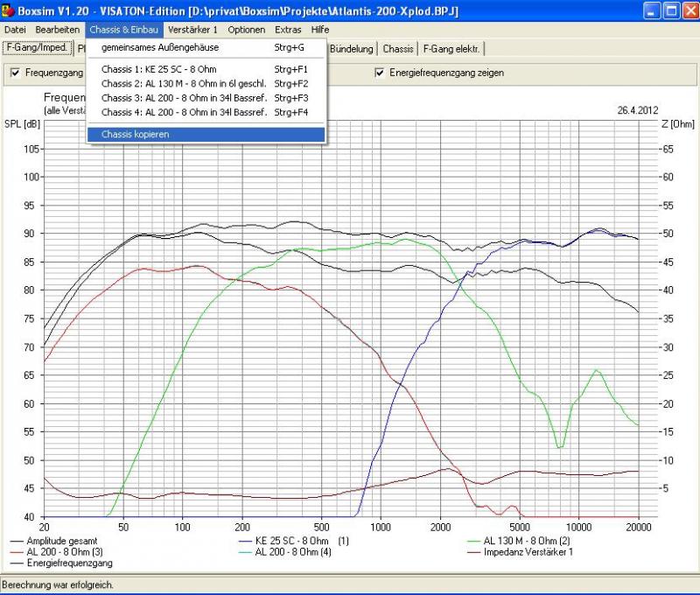The width and height of the screenshot is (700, 595).
Task: Toggle the Frequenzgang checkbox
Action: pyautogui.click(x=15, y=73)
